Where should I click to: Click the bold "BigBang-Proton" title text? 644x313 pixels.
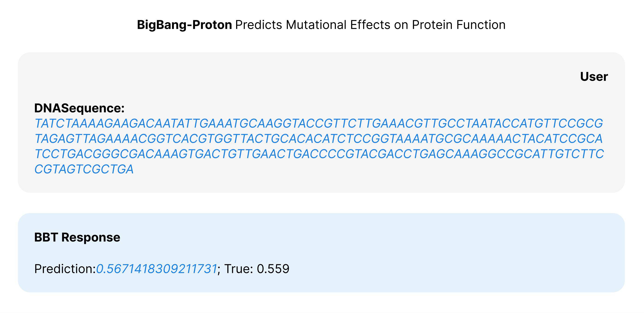pyautogui.click(x=184, y=25)
